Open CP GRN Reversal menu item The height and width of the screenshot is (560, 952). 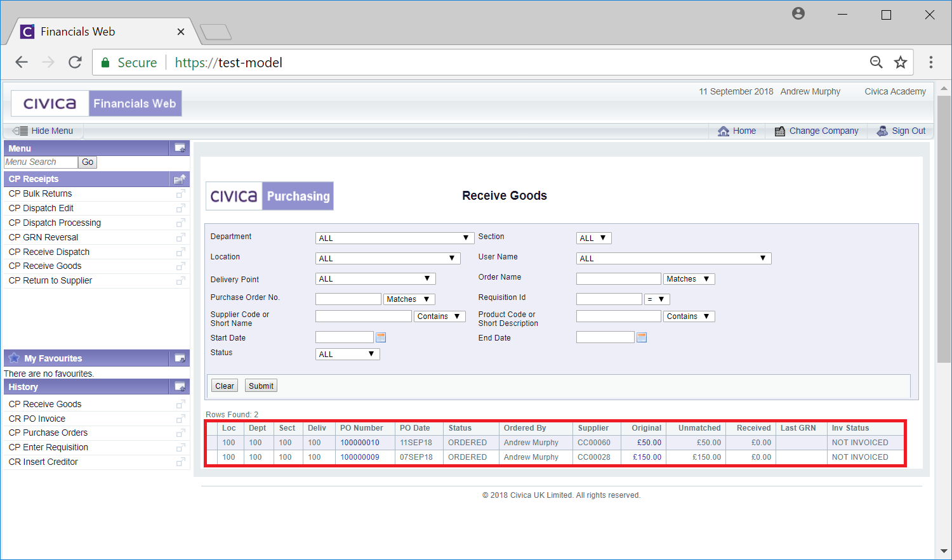tap(43, 237)
